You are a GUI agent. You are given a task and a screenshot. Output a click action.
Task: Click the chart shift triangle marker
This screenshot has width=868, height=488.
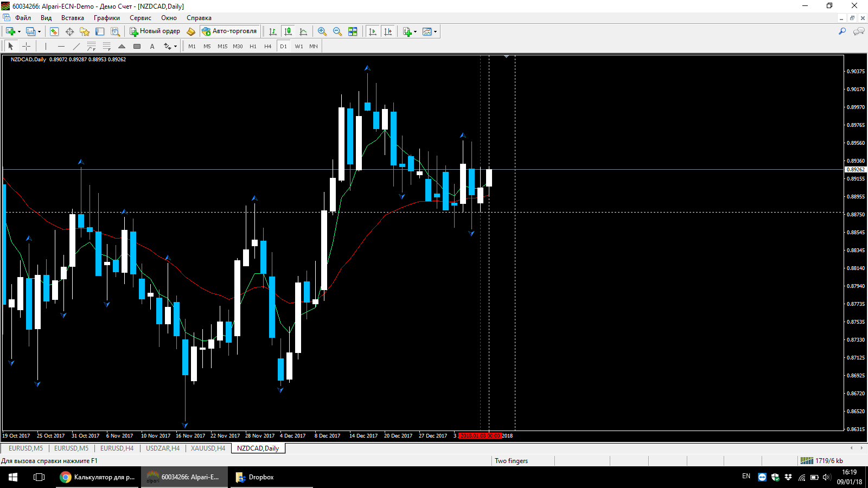point(506,56)
